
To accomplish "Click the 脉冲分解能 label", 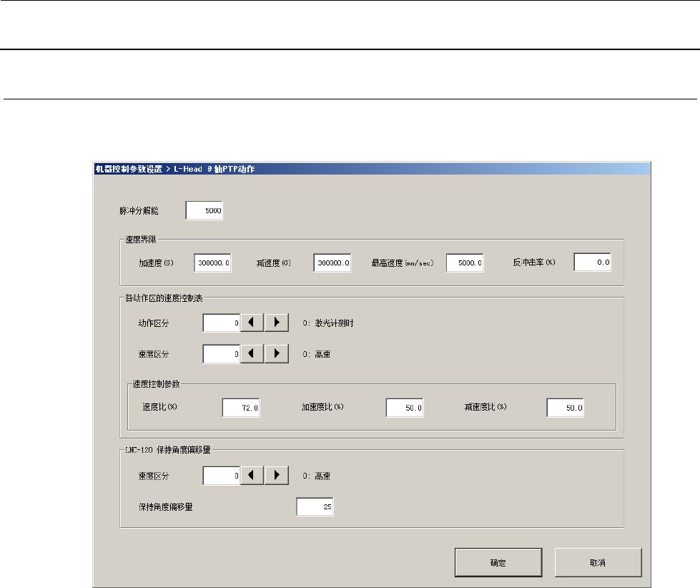I will (x=139, y=211).
